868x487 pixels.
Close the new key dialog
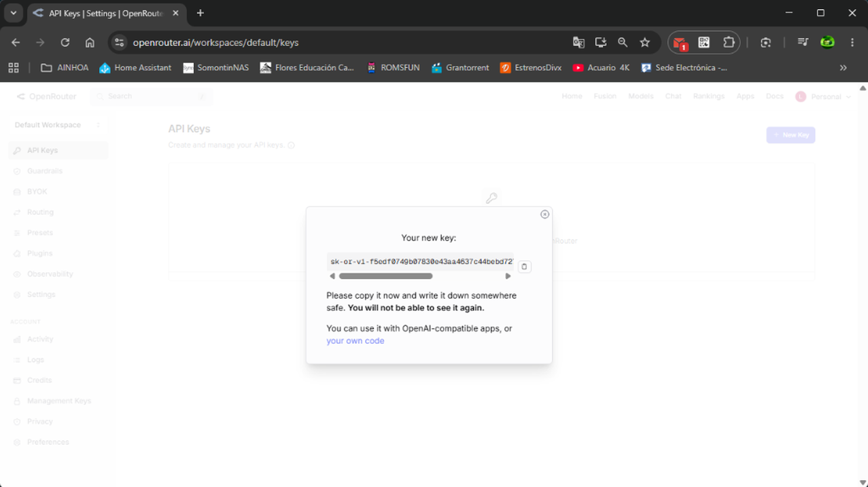[544, 215]
